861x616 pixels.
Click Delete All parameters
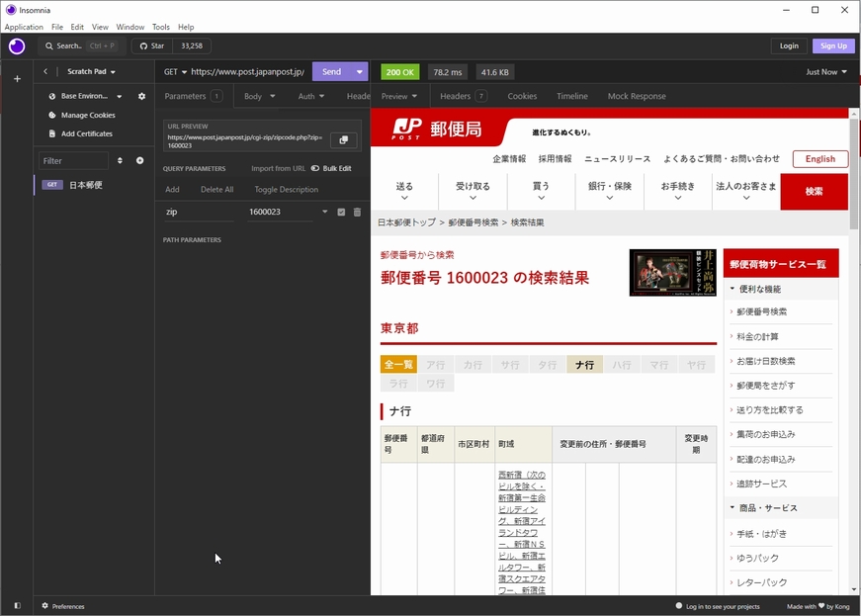216,190
